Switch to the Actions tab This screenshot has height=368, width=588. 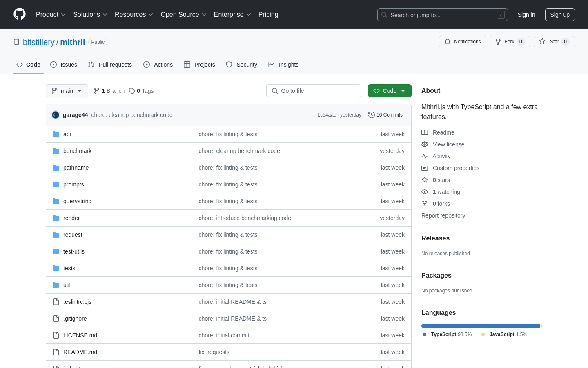pos(158,65)
